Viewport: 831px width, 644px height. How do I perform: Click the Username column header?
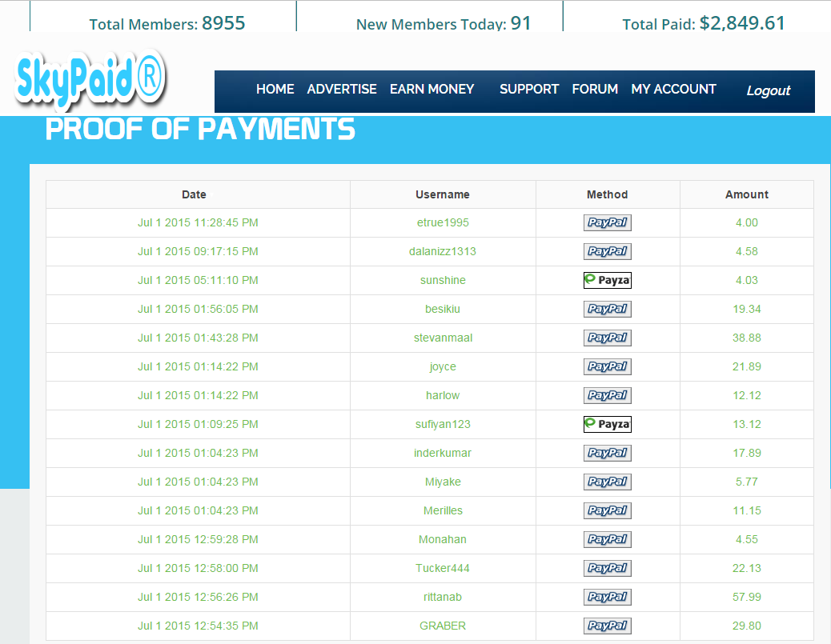[x=443, y=194]
